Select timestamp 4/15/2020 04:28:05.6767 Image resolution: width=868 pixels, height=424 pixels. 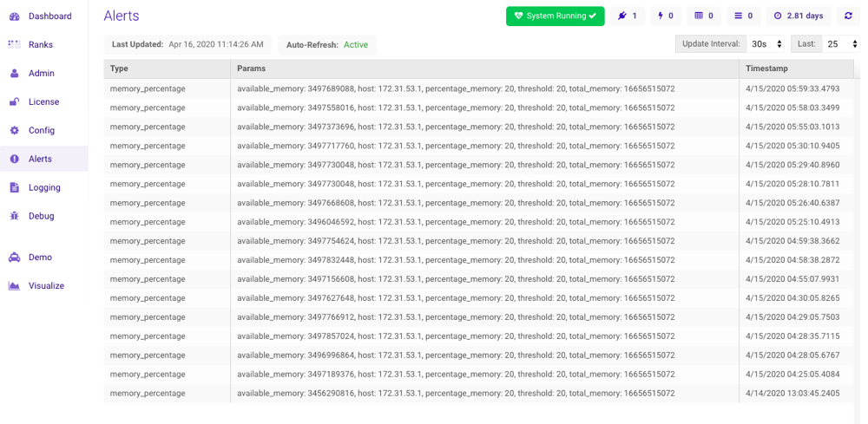coord(792,355)
